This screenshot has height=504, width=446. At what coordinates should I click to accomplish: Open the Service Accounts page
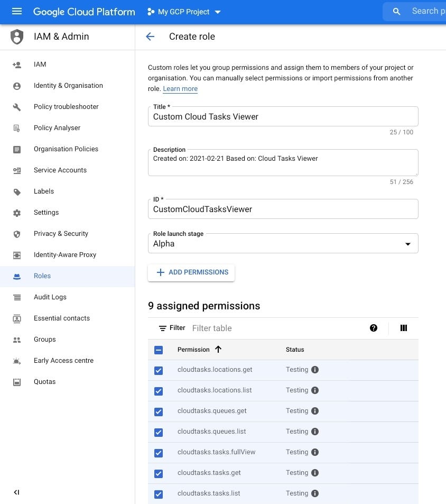(x=60, y=170)
